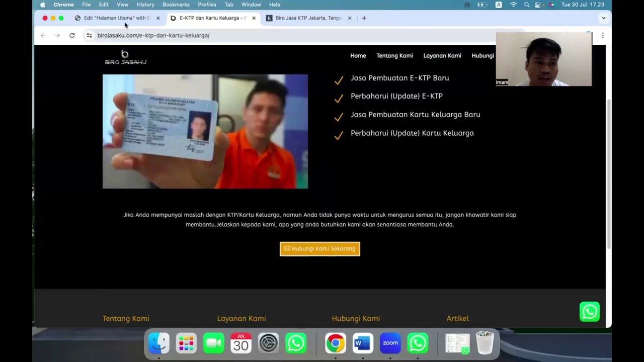Click the Chrome back arrow

point(43,35)
